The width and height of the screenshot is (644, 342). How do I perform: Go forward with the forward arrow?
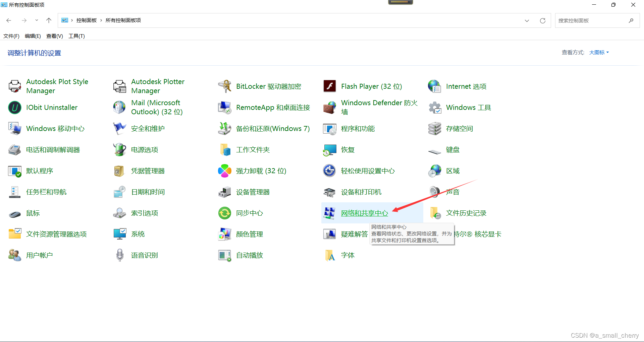tap(24, 20)
